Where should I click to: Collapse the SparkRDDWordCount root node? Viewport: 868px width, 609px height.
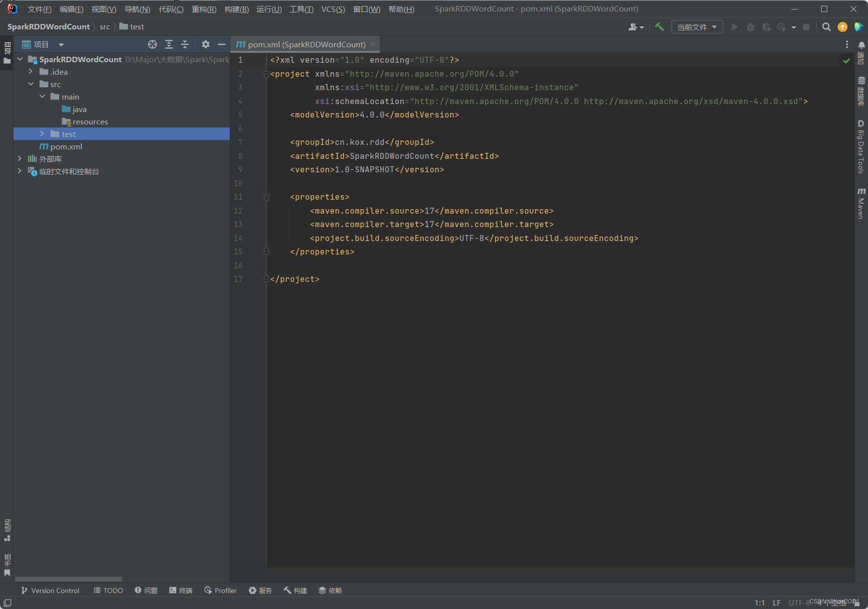[x=20, y=59]
